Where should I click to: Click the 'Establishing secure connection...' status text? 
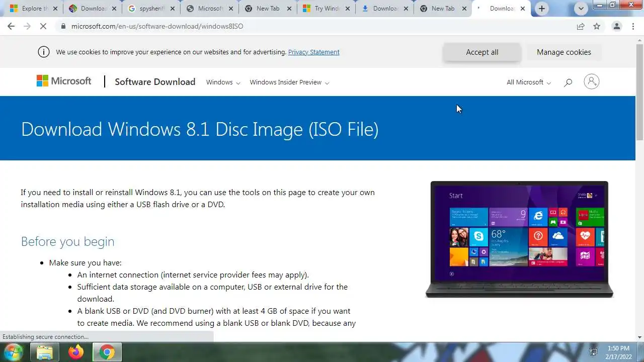[x=45, y=337]
